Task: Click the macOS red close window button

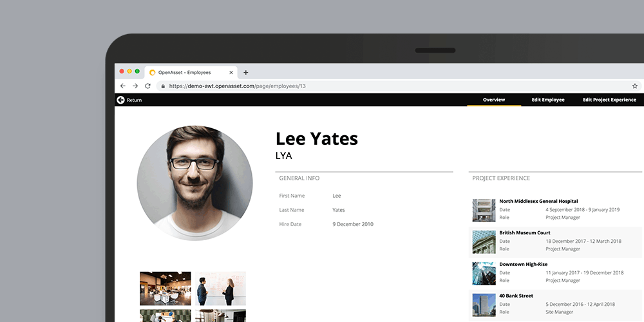Action: coord(122,71)
